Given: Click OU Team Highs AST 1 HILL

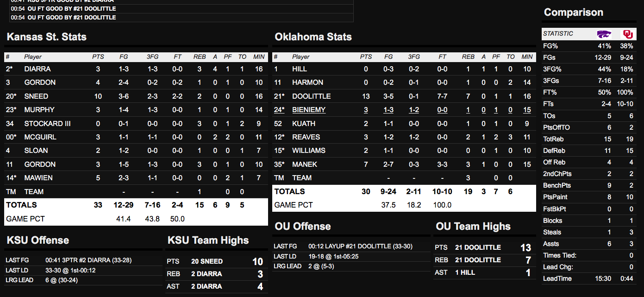Looking at the screenshot, I should 483,272.
